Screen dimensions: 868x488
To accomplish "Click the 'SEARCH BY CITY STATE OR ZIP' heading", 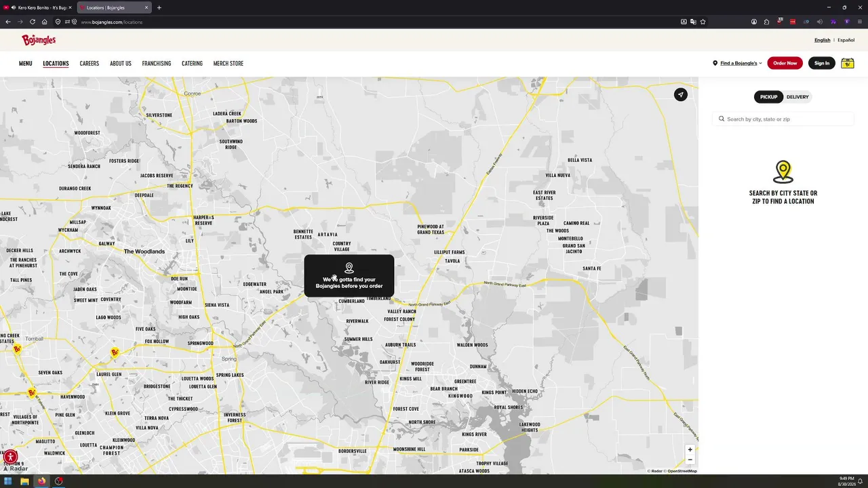I will pos(783,197).
